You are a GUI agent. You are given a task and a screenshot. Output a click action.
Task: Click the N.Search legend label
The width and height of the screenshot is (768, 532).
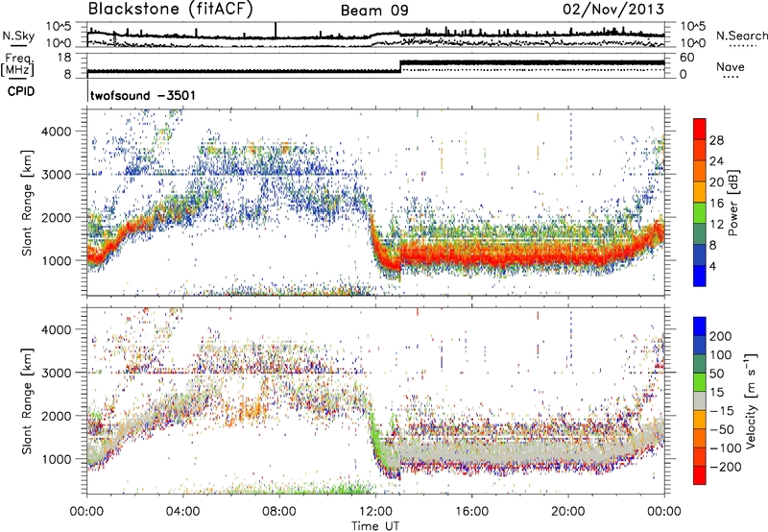tap(741, 36)
